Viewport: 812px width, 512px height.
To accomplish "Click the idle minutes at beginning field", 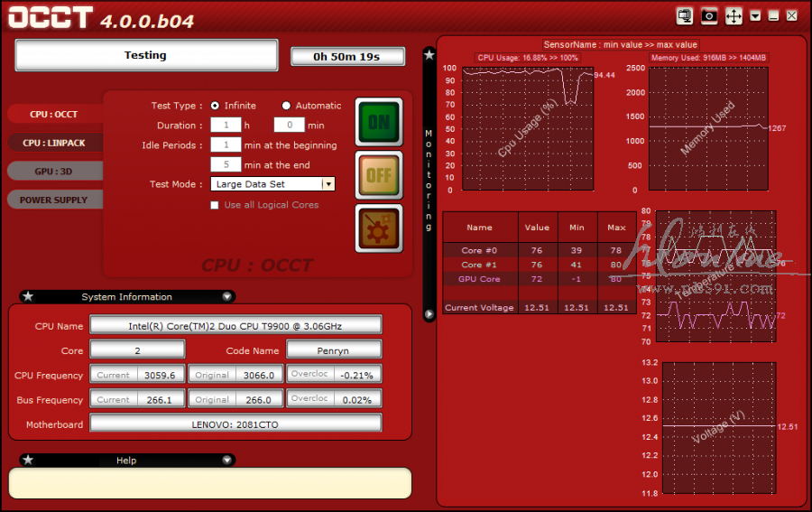I will coord(226,144).
